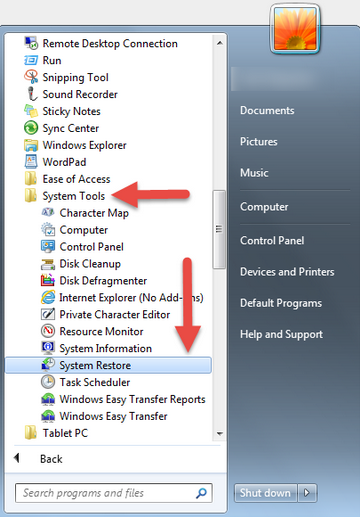Launch Snipping Tool via its scissors icon
The image size is (360, 517).
point(31,77)
